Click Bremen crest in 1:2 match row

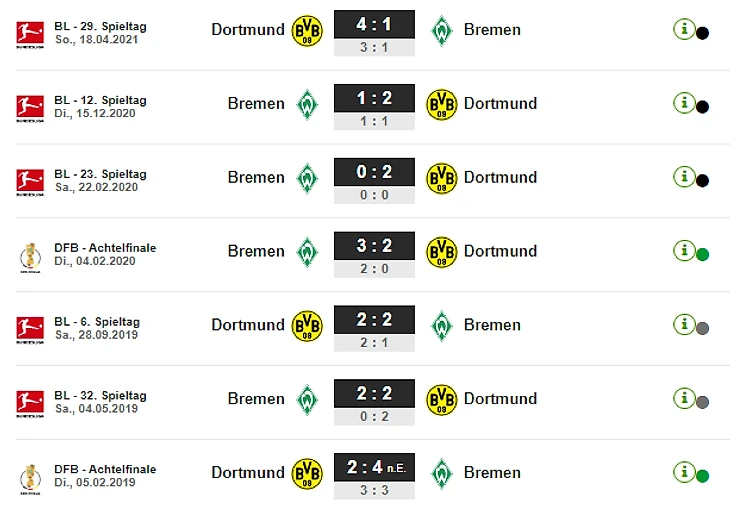307,104
